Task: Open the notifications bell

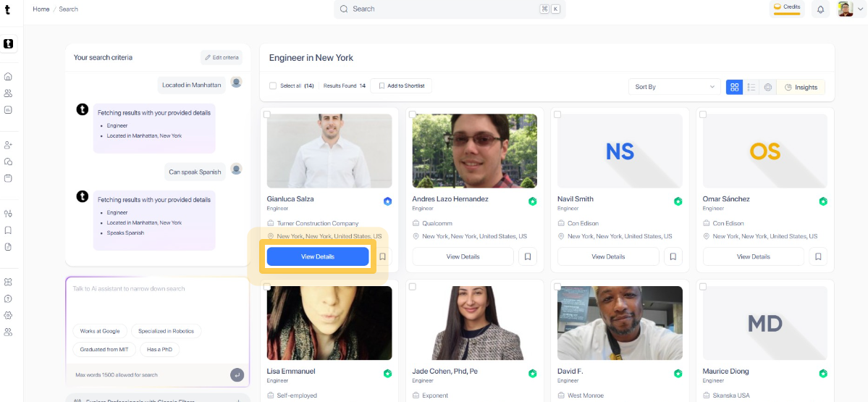Action: pos(820,9)
